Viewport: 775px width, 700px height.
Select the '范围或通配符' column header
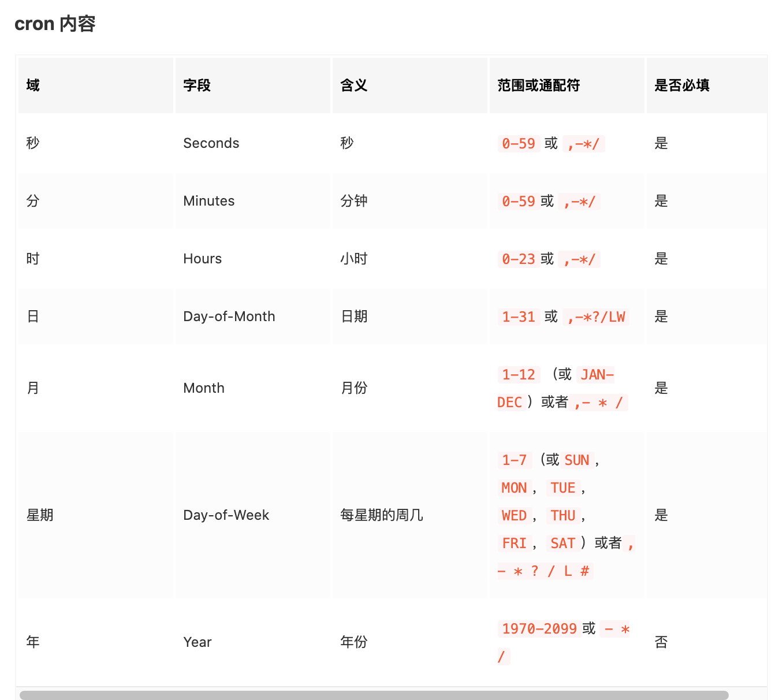coord(567,85)
